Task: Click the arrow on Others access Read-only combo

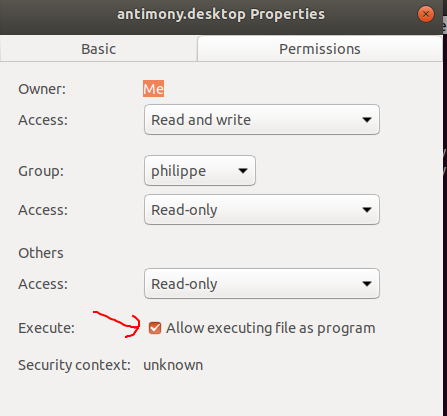Action: (x=367, y=284)
